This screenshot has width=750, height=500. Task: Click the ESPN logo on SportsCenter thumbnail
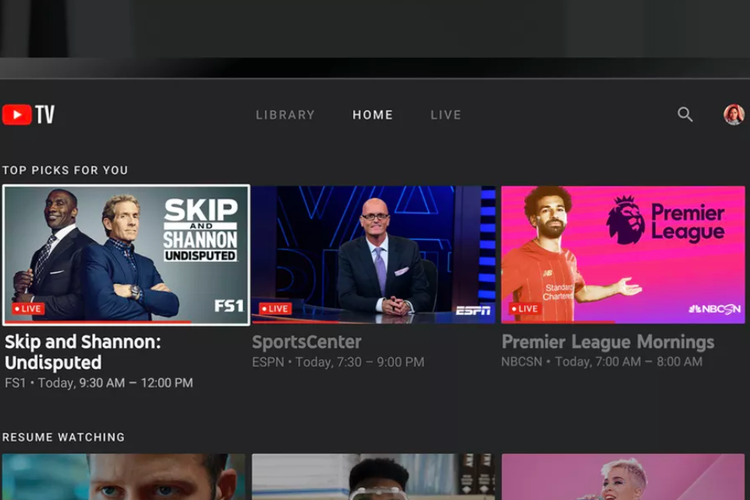pyautogui.click(x=473, y=310)
